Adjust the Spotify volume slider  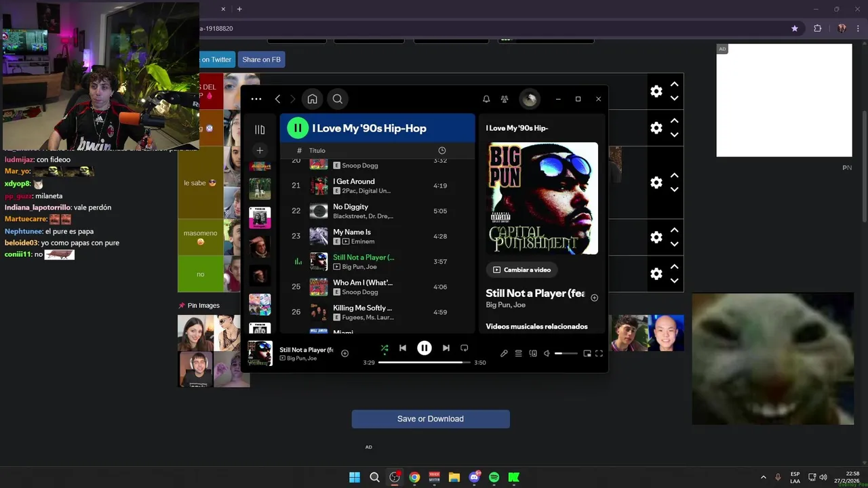pyautogui.click(x=566, y=353)
